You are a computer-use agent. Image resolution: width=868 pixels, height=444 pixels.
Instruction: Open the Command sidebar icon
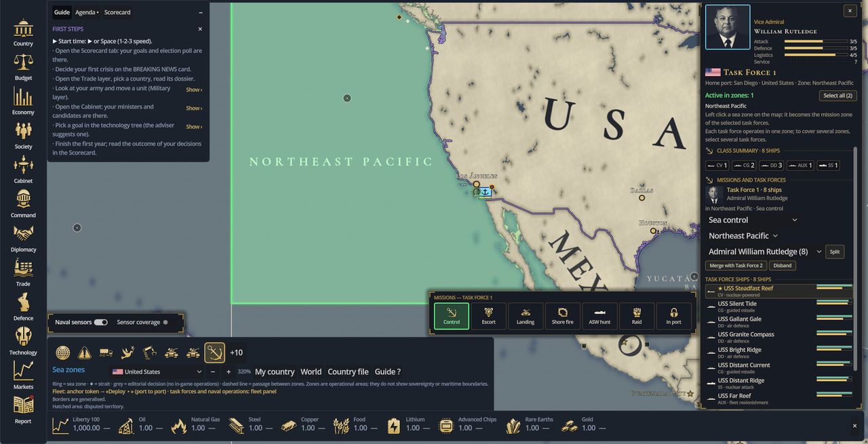pos(23,204)
